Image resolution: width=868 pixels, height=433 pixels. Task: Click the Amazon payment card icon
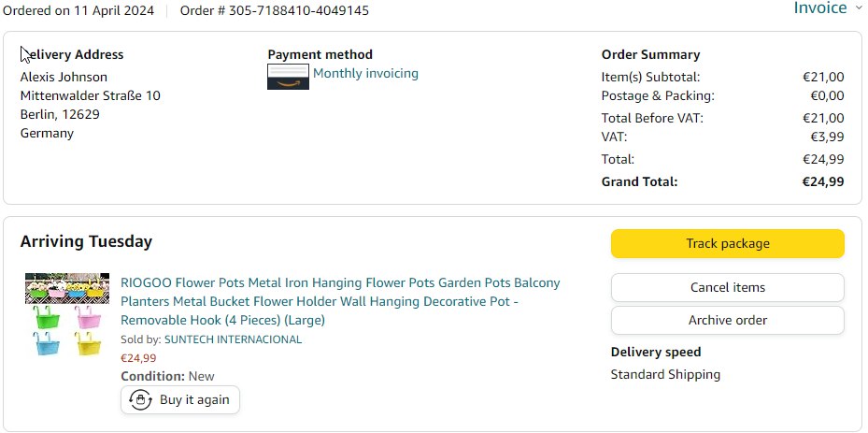[x=288, y=77]
